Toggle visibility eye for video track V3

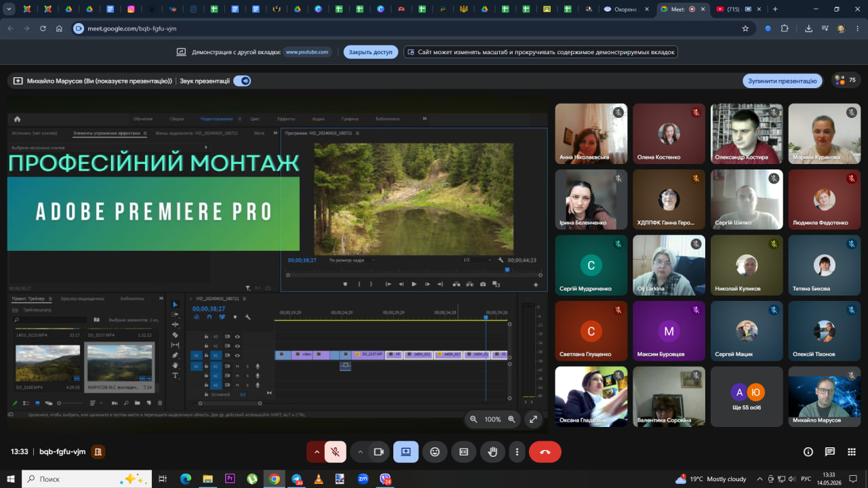(x=237, y=336)
